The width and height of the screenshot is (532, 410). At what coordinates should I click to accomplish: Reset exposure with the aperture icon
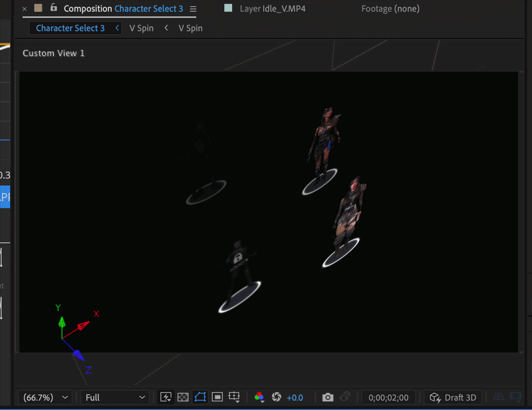(x=277, y=397)
